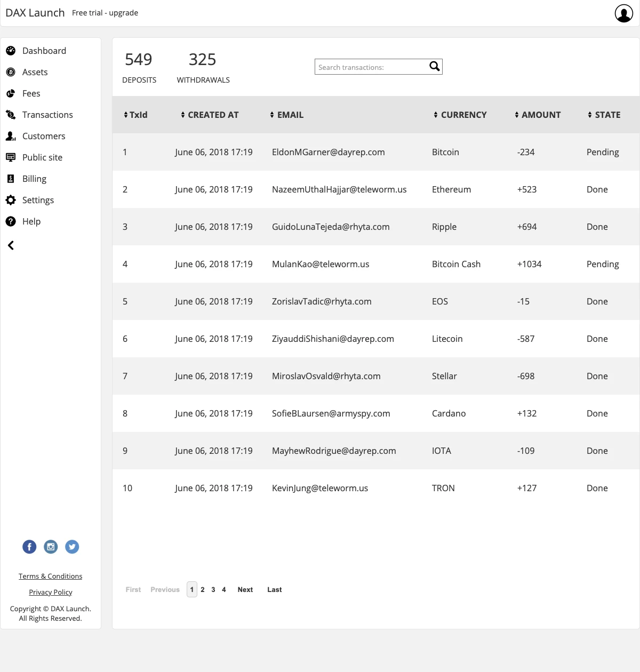The width and height of the screenshot is (640, 672).
Task: Click the 549 DEPOSITS counter
Action: tap(139, 67)
